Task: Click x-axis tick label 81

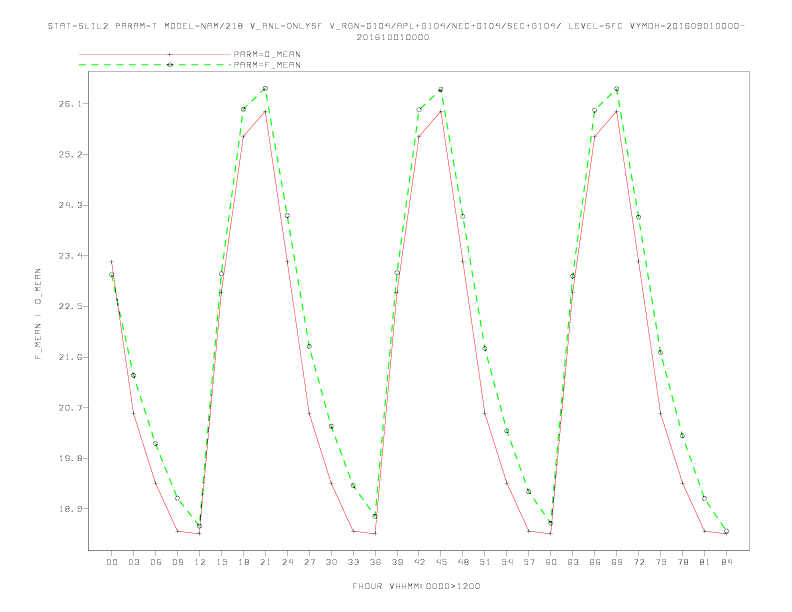Action: click(705, 562)
